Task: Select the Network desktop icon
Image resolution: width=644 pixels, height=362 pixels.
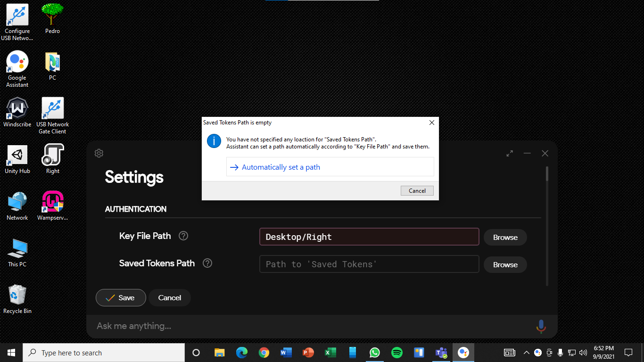Action: tap(17, 206)
